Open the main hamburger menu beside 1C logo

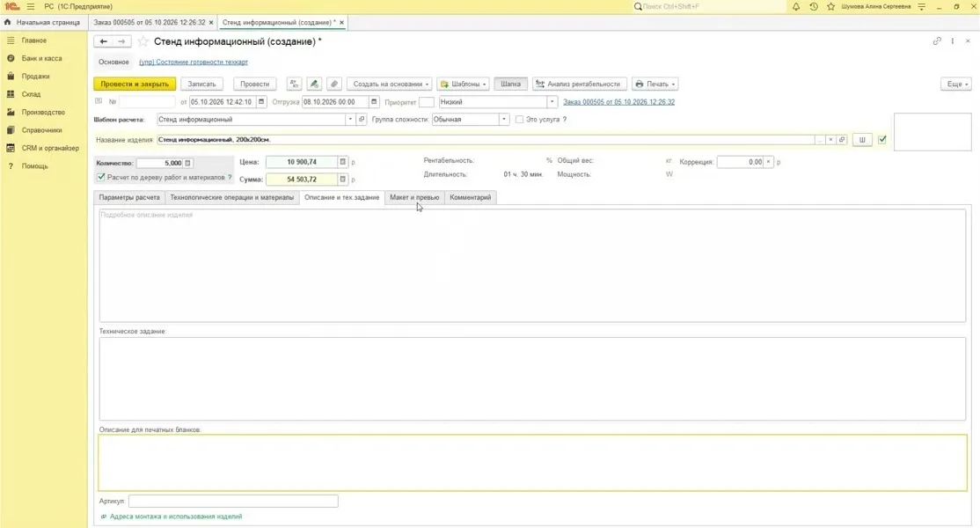pos(31,6)
